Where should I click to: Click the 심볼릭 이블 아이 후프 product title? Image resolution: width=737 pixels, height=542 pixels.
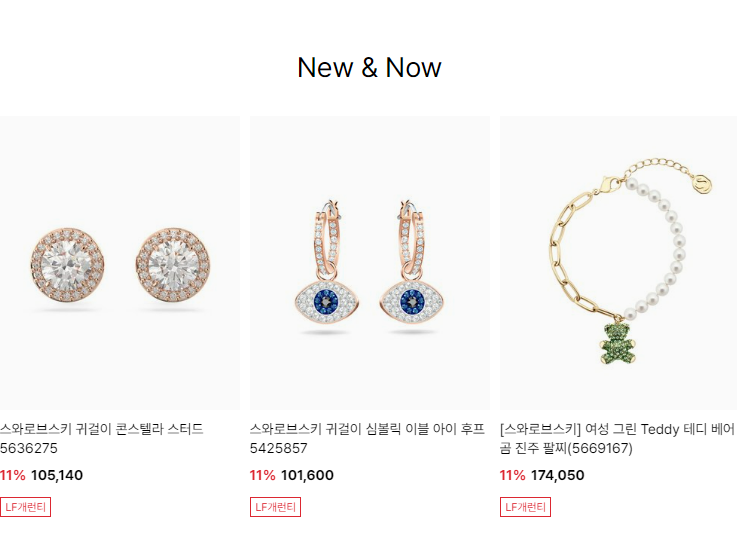click(x=367, y=438)
